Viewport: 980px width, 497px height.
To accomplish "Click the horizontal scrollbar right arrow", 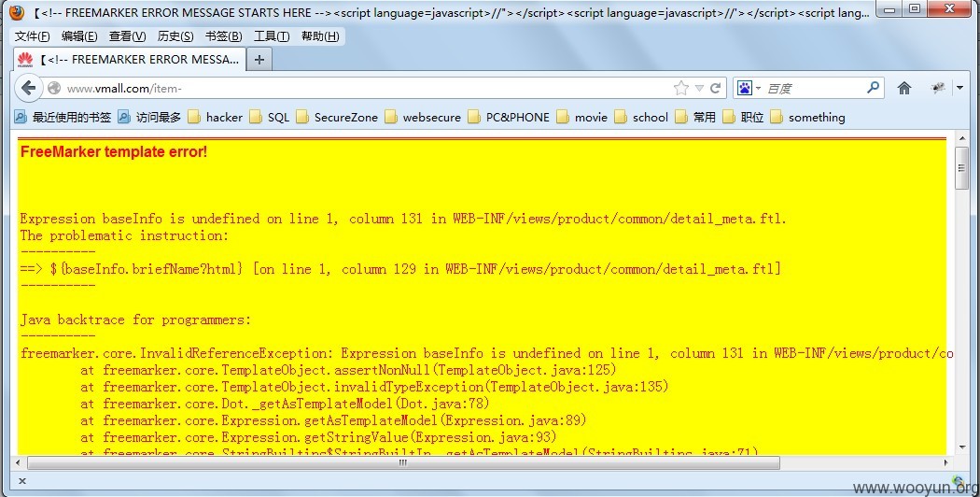I will [x=945, y=462].
